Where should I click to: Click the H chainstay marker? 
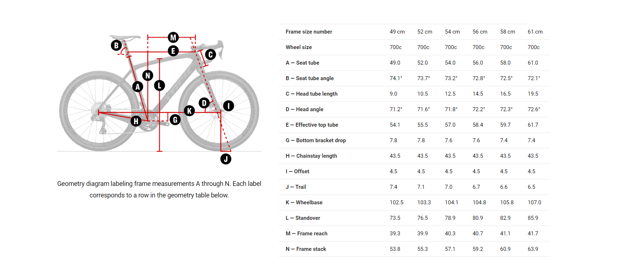pos(136,121)
